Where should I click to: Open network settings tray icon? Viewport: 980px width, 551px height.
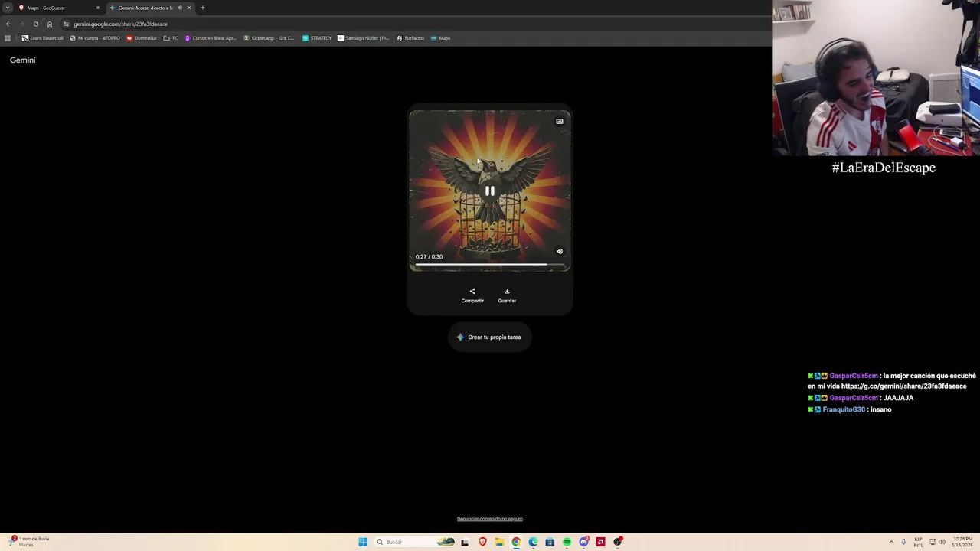pyautogui.click(x=933, y=542)
